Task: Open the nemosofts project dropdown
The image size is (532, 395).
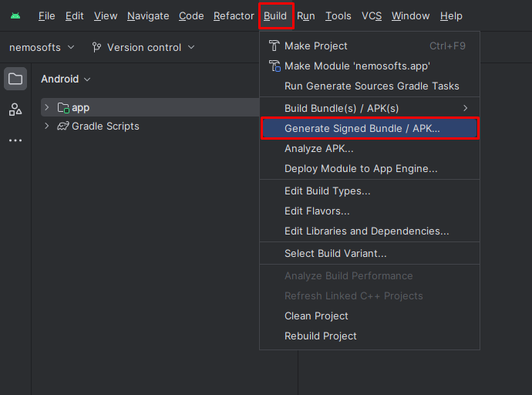Action: (42, 48)
